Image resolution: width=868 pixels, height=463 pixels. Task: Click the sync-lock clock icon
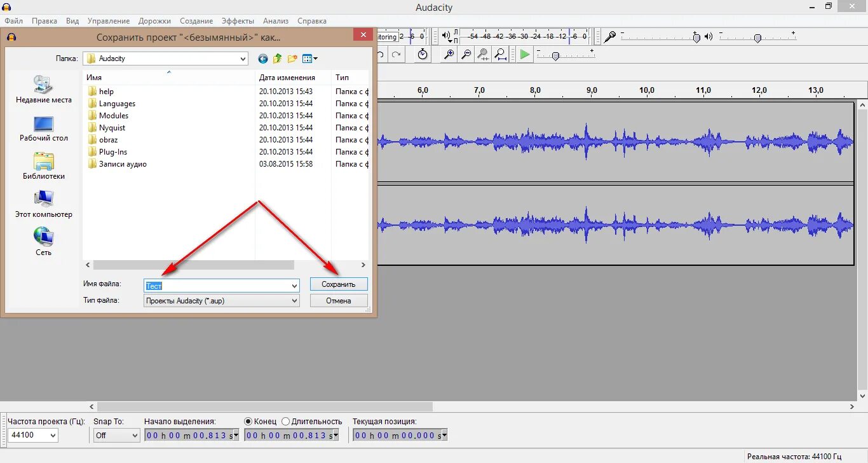(x=423, y=55)
